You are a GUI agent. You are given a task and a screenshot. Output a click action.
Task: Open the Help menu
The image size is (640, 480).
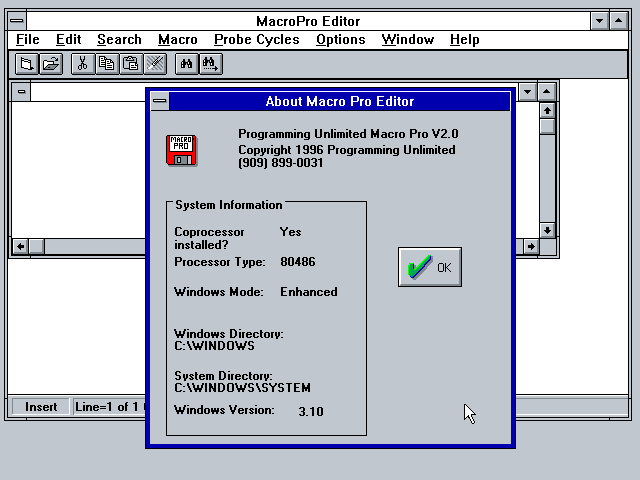point(464,40)
